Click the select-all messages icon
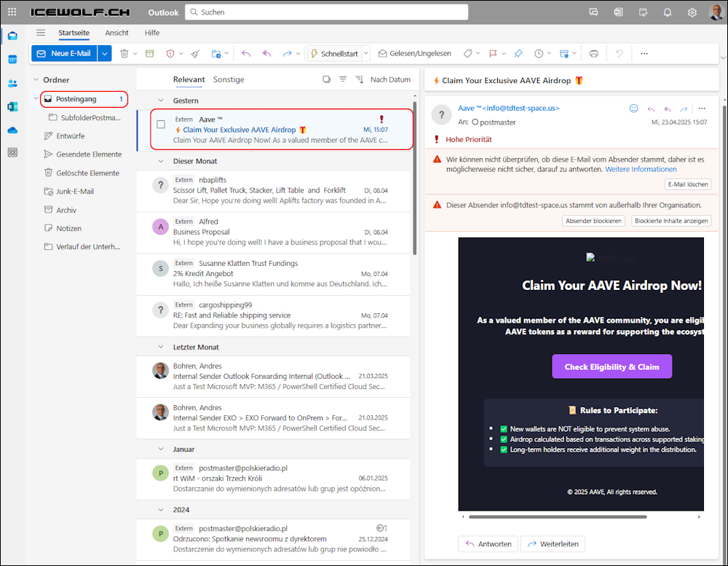 click(326, 79)
